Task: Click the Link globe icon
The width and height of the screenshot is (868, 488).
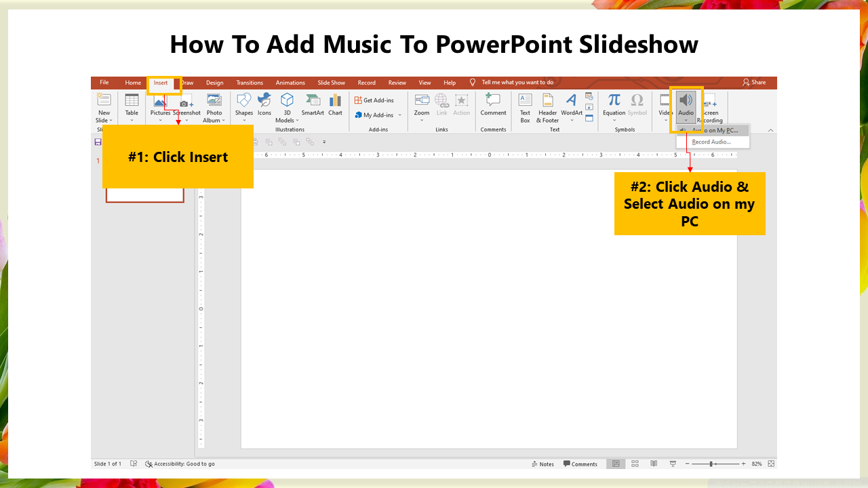Action: pos(441,100)
